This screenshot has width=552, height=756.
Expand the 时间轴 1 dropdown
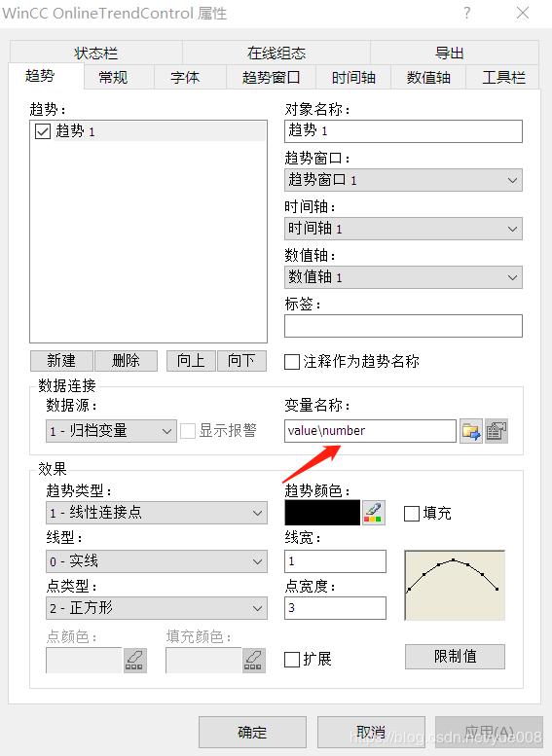(x=403, y=229)
